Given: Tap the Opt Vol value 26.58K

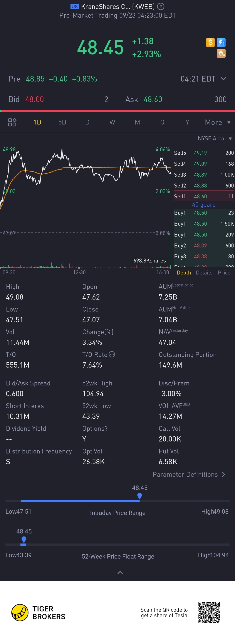Looking at the screenshot, I should (x=94, y=462).
